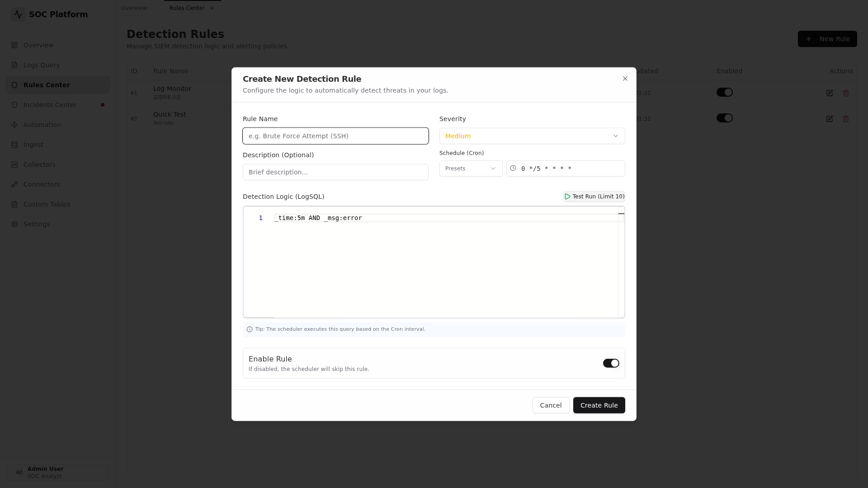
Task: Click the Connectors plug icon
Action: 14,184
